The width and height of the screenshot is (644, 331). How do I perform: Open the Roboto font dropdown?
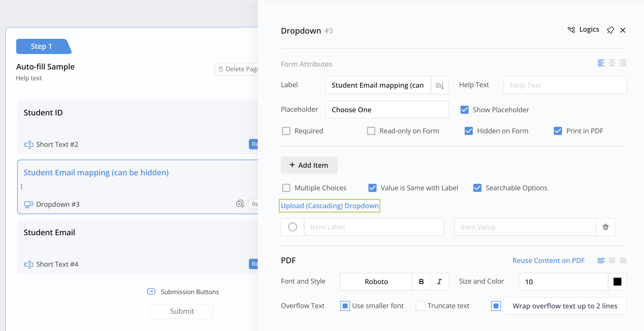coord(376,281)
